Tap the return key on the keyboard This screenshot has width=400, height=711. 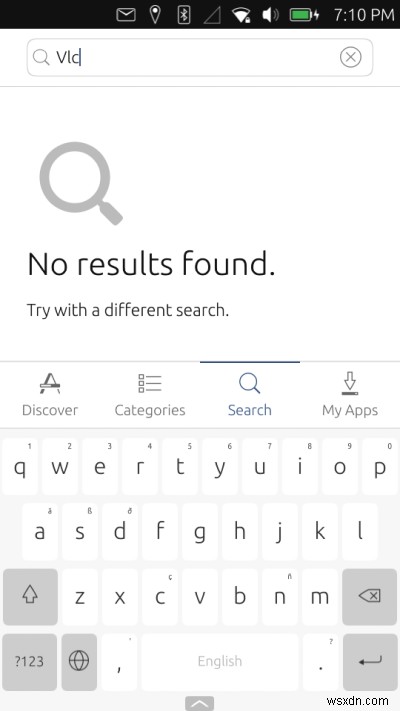click(x=369, y=662)
